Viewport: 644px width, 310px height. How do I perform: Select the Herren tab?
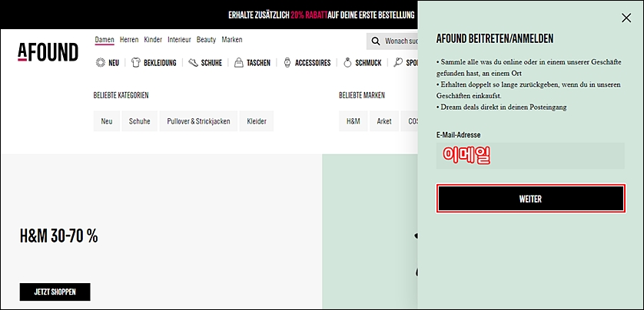pyautogui.click(x=129, y=40)
